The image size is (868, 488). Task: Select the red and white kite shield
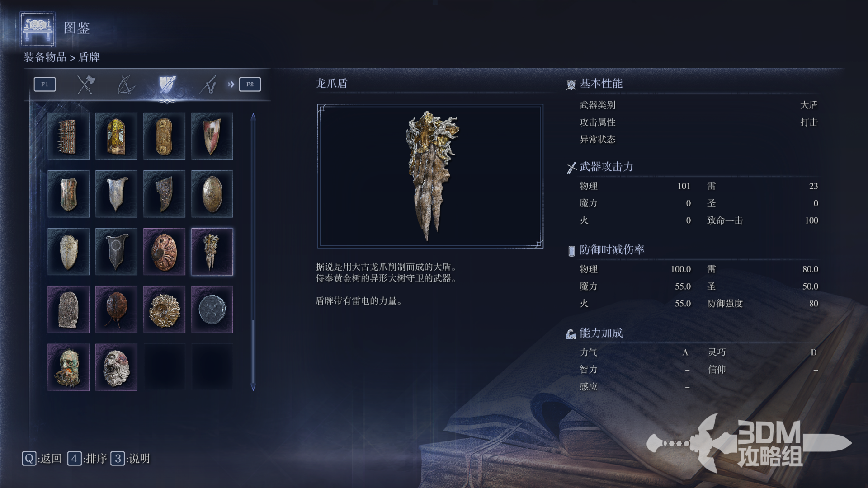tap(212, 136)
